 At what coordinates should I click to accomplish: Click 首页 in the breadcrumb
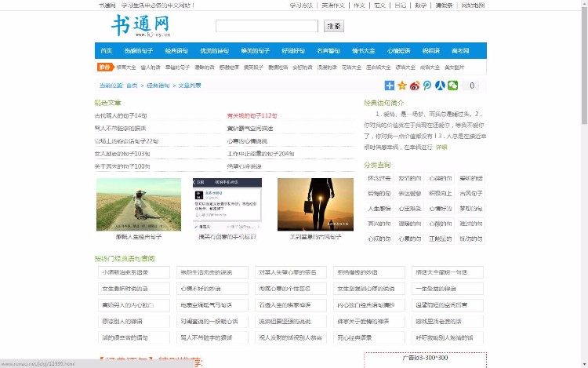132,86
